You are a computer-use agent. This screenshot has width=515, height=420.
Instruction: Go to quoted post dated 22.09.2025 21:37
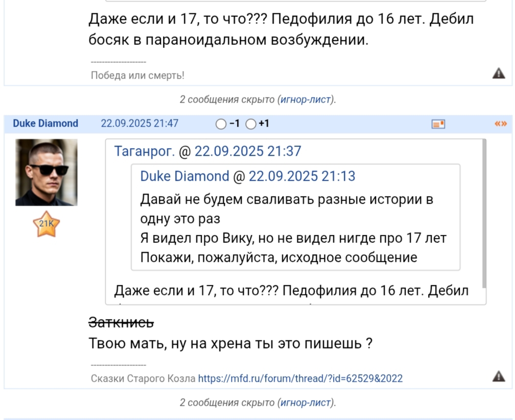tap(248, 151)
